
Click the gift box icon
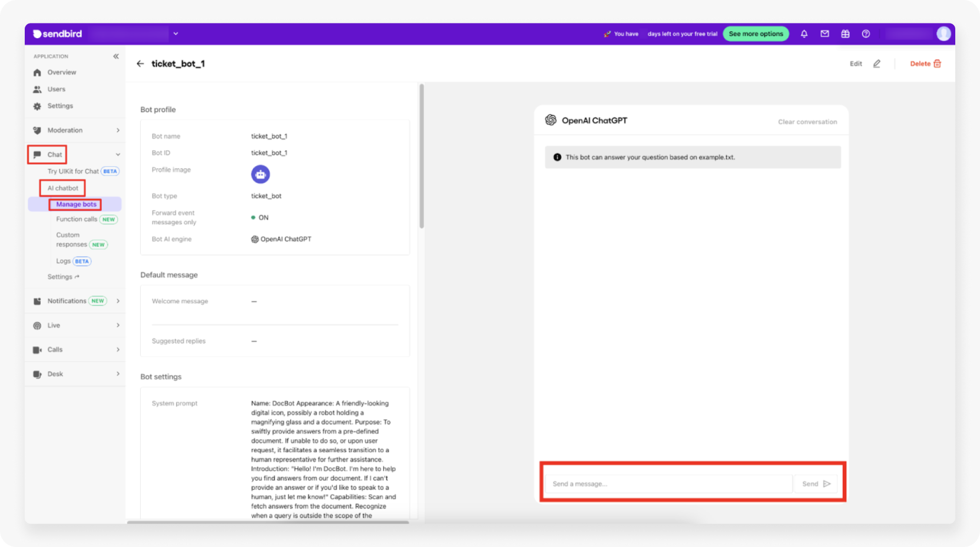(x=845, y=34)
